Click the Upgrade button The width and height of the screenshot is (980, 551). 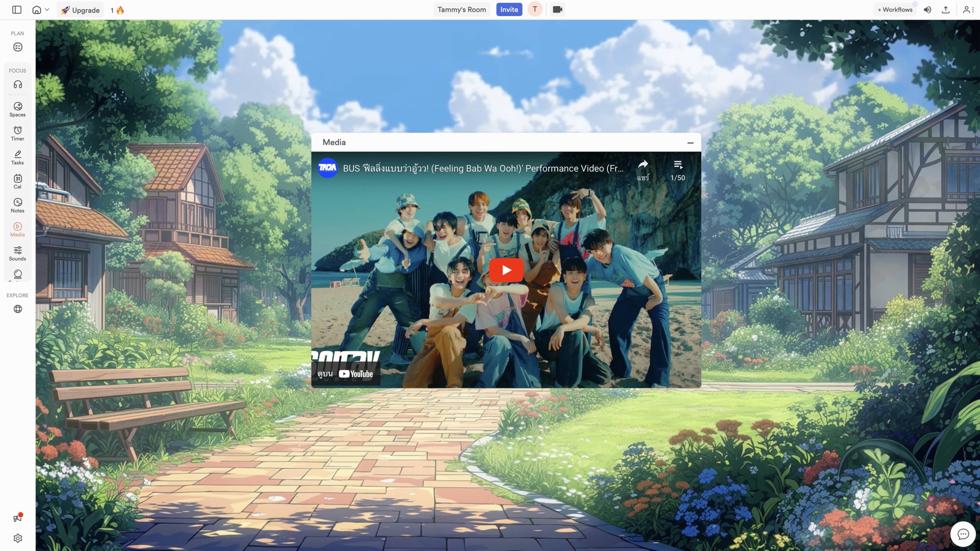click(80, 10)
